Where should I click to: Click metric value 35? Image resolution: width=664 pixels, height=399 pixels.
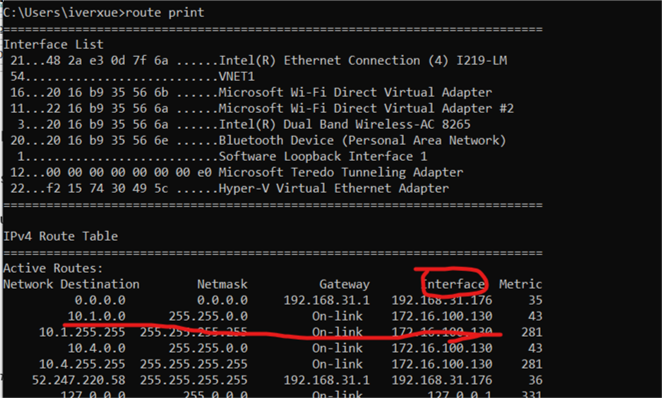click(x=535, y=300)
